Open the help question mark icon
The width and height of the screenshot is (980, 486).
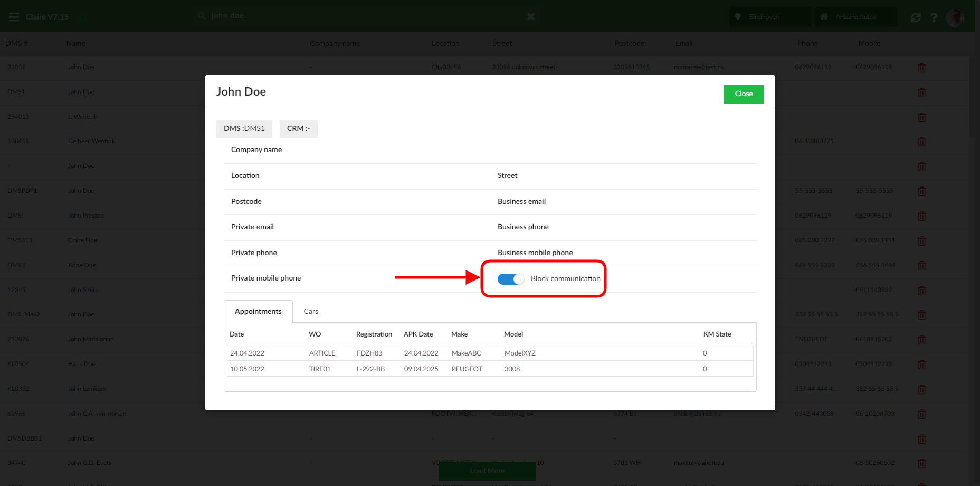(934, 17)
